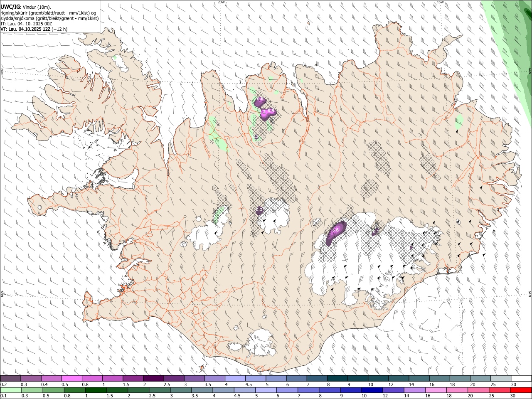Click the 'slydda/snjókoma (grátt/bleikt/grænt' legend line
The image size is (532, 399).
click(49, 19)
